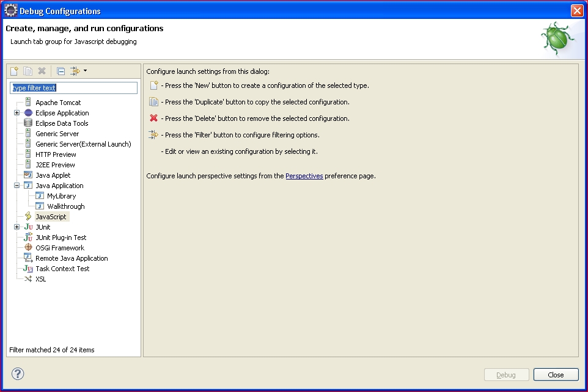
Task: Click the Apache Tomcat server icon
Action: point(28,102)
